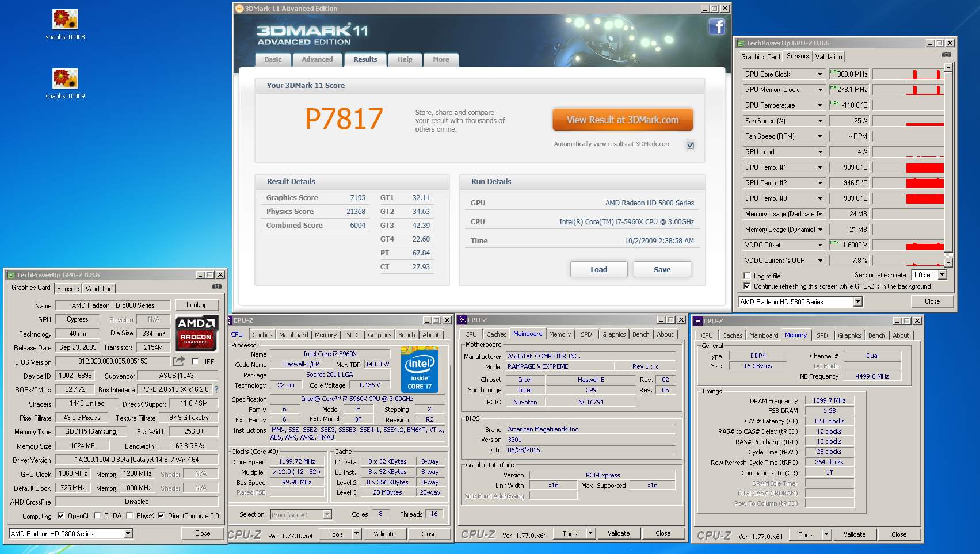Toggle the UEFI checkbox in GPU-Z
This screenshot has width=980, height=554.
coord(195,362)
